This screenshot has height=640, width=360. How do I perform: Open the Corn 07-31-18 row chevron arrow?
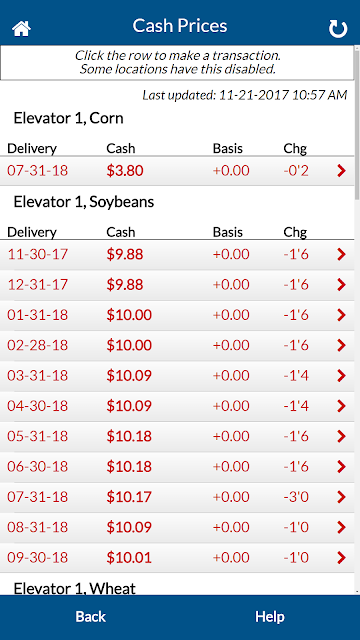click(x=341, y=171)
